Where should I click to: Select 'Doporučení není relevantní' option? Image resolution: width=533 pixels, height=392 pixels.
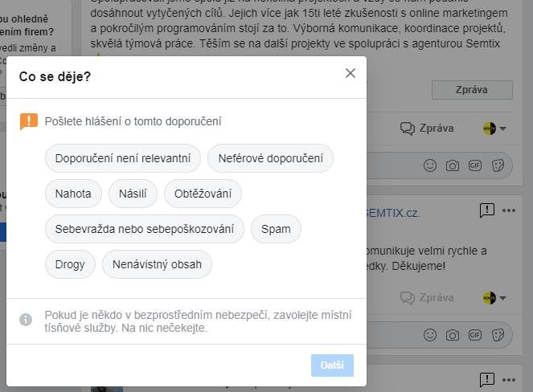123,158
